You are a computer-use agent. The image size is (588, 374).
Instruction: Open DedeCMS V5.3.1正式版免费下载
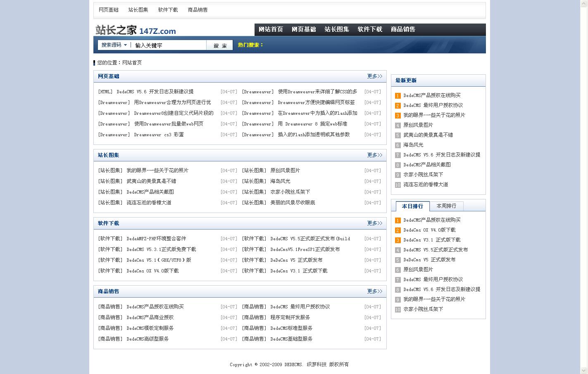161,249
